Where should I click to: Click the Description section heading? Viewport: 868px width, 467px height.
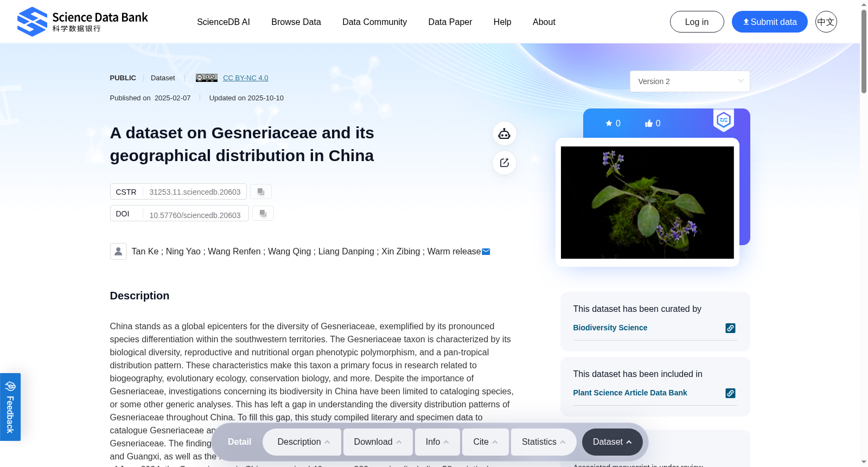point(139,296)
